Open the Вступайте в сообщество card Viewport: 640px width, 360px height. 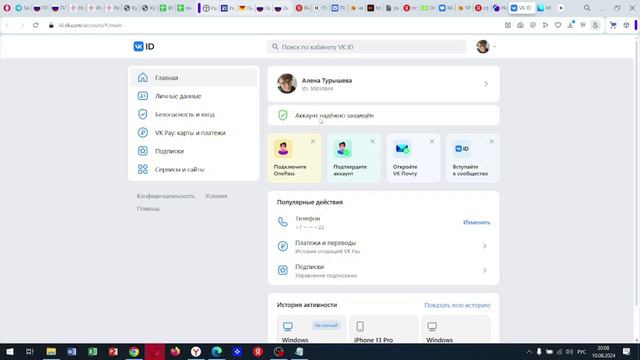point(473,158)
